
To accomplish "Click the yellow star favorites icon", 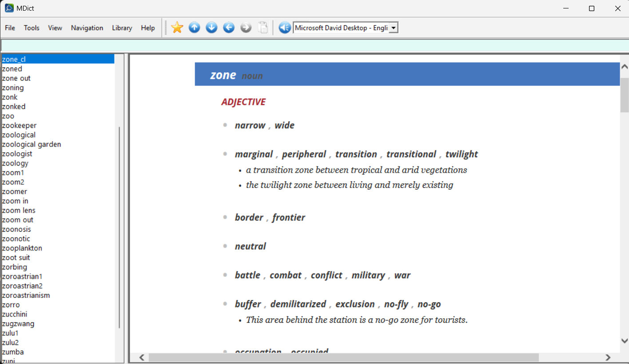I will click(177, 28).
